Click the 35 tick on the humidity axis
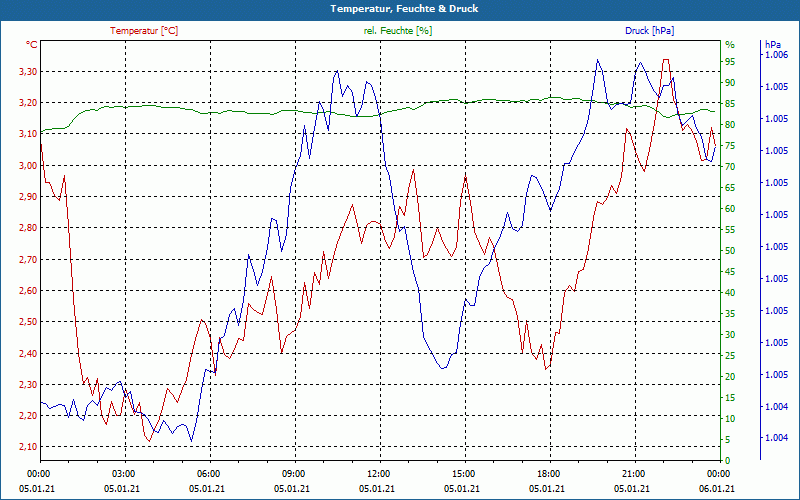The image size is (800, 500). tap(730, 314)
